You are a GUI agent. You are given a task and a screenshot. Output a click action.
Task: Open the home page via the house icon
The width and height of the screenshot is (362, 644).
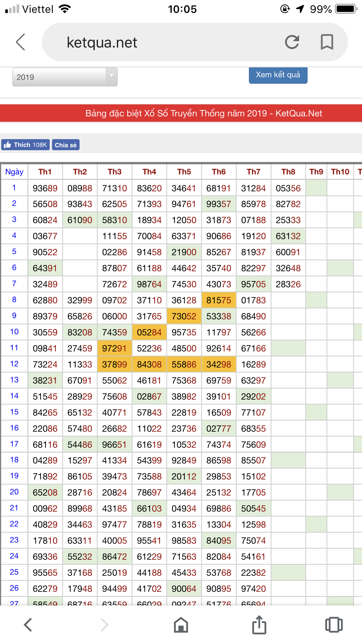click(x=181, y=625)
